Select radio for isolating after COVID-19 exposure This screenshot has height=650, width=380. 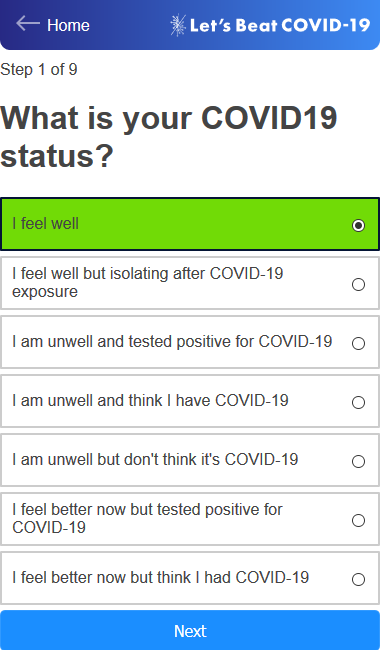tap(358, 284)
